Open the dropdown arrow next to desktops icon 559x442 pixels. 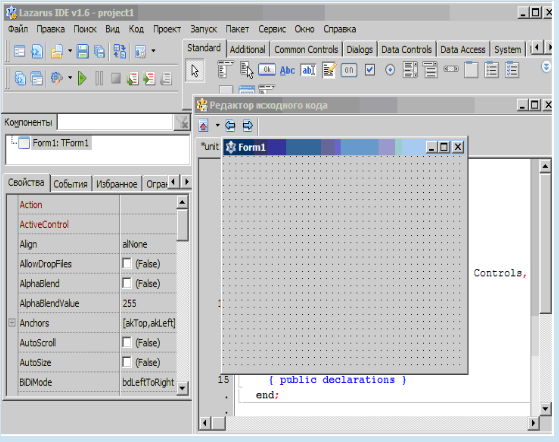[153, 51]
